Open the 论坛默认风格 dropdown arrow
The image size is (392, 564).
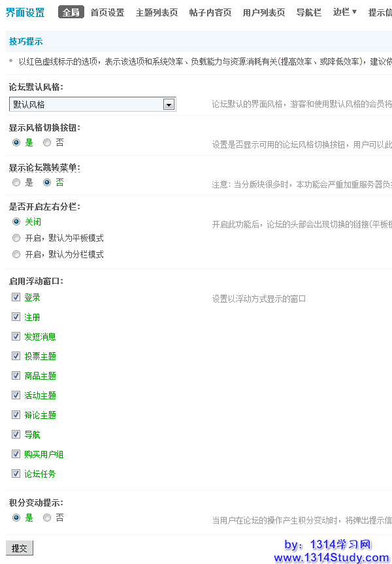pyautogui.click(x=169, y=105)
